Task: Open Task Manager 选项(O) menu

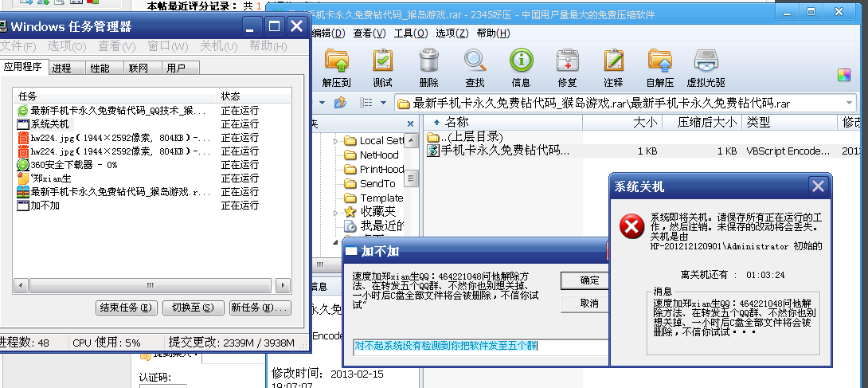Action: pyautogui.click(x=66, y=46)
